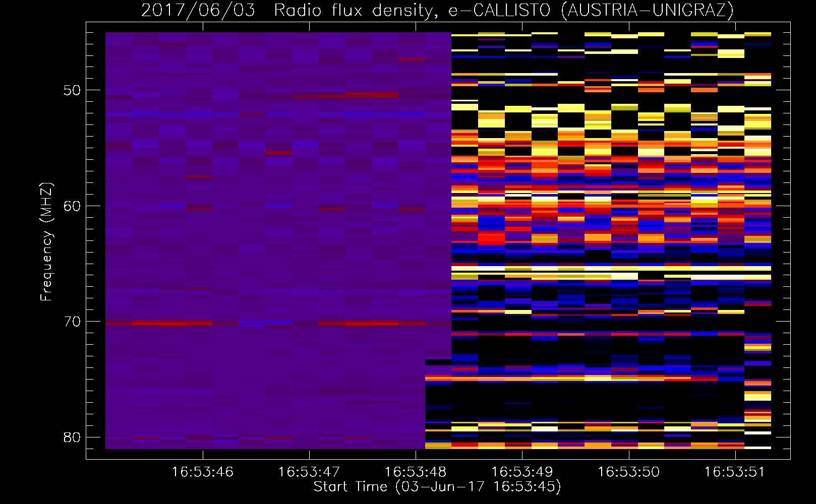Click the 60 frequency tick label
Screen dimensions: 816x504
pyautogui.click(x=72, y=206)
